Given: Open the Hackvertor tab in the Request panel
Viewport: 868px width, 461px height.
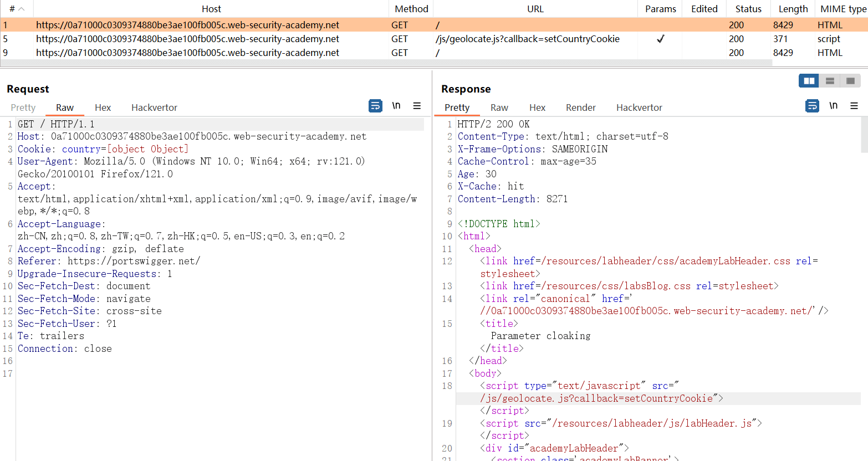Looking at the screenshot, I should [154, 107].
